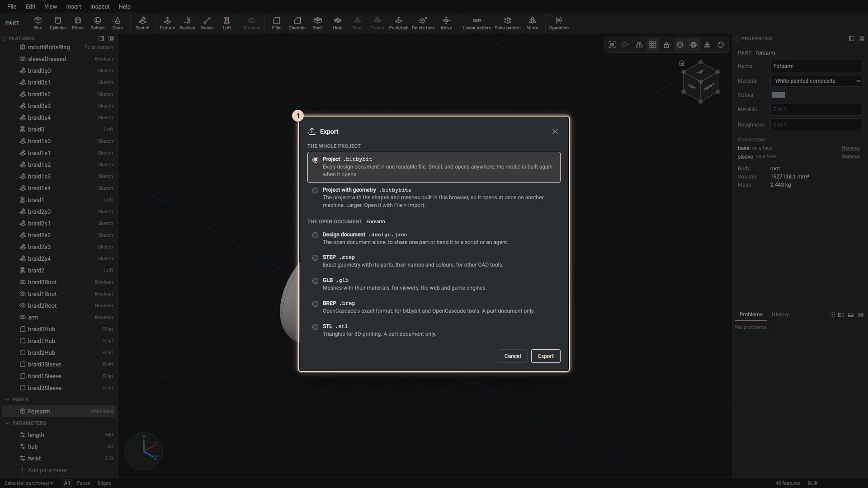The width and height of the screenshot is (868, 488).
Task: Choose the Loft tool
Action: pos(227,23)
